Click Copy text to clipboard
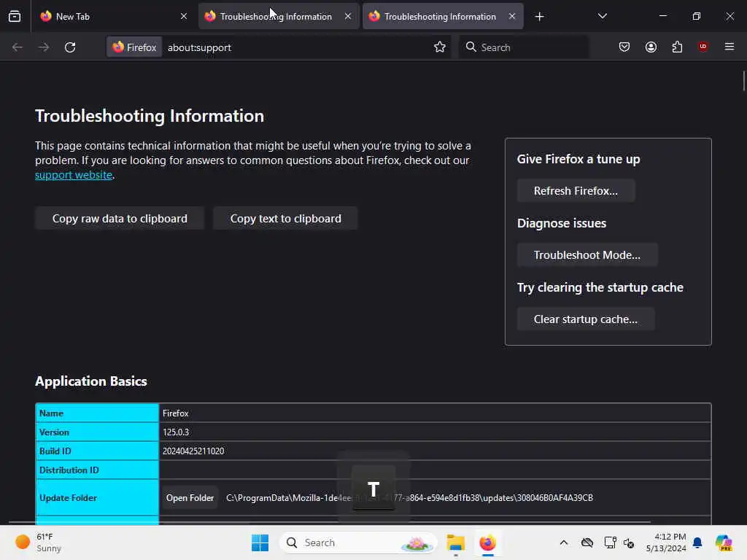 pos(285,219)
